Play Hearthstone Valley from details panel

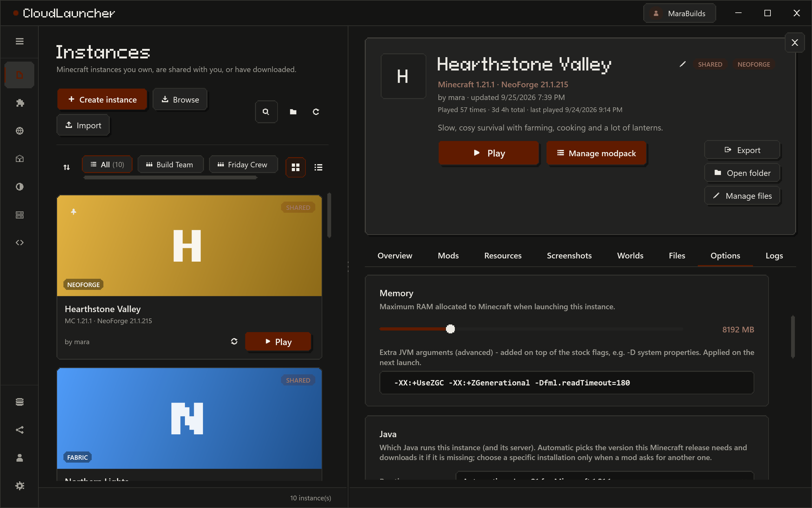(x=488, y=153)
